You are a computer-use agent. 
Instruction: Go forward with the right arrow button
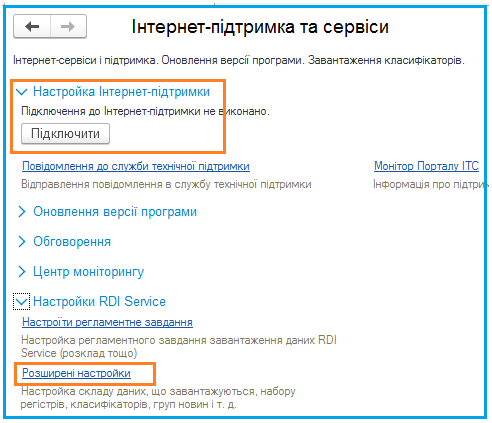pyautogui.click(x=68, y=26)
